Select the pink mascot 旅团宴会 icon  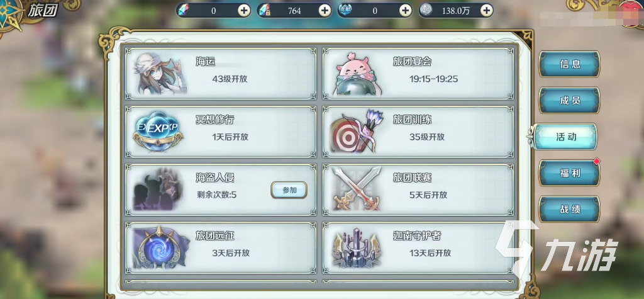tap(357, 74)
